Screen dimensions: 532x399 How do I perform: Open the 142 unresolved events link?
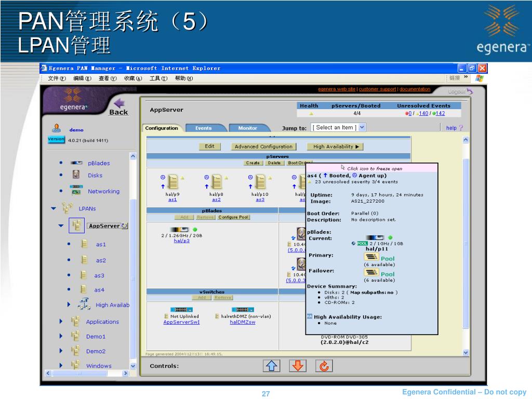coord(440,113)
